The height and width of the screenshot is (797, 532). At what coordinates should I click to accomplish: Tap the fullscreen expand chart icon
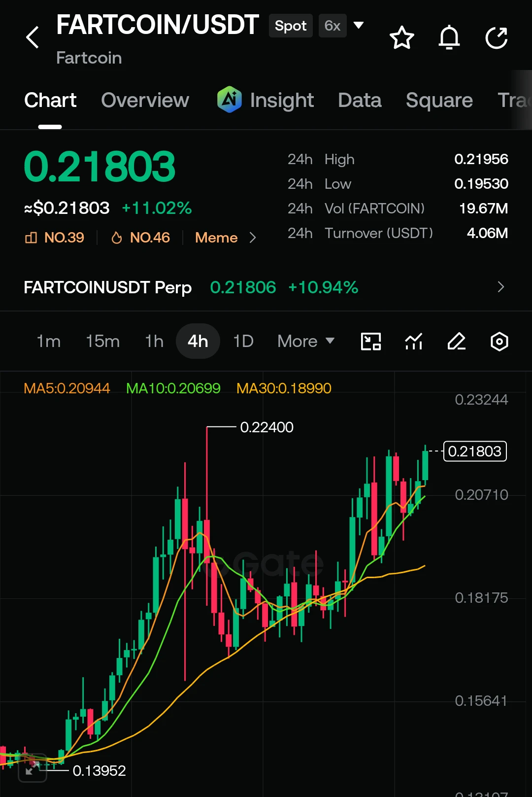pos(33,768)
